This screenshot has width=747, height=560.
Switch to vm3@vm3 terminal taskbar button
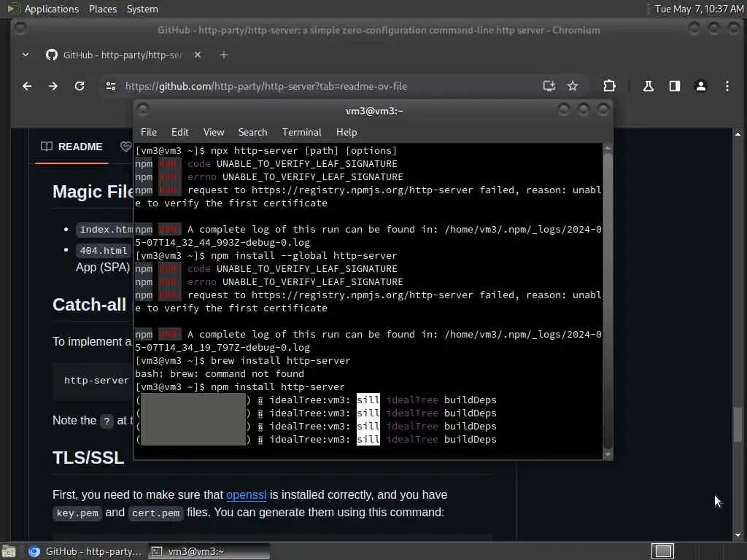point(209,551)
